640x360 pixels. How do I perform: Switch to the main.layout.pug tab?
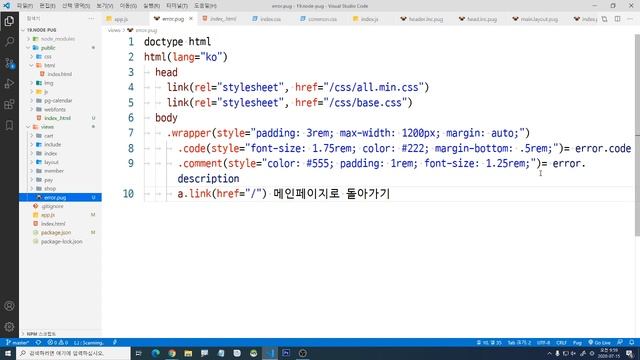[x=539, y=19]
